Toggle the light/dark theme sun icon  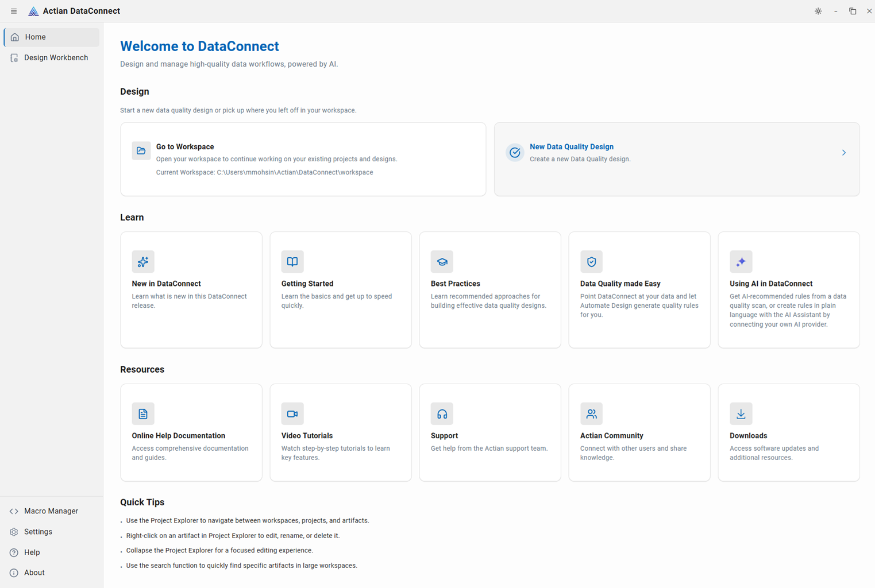pyautogui.click(x=818, y=11)
